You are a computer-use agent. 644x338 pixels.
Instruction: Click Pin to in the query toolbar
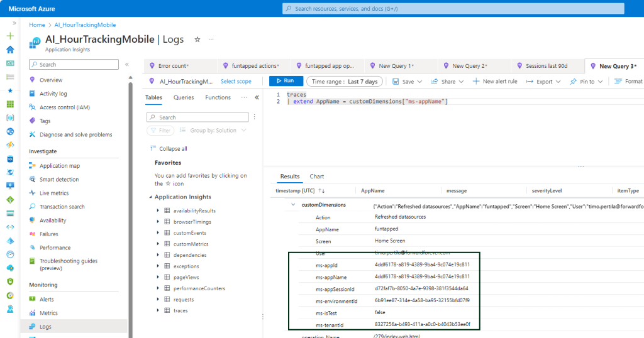586,81
